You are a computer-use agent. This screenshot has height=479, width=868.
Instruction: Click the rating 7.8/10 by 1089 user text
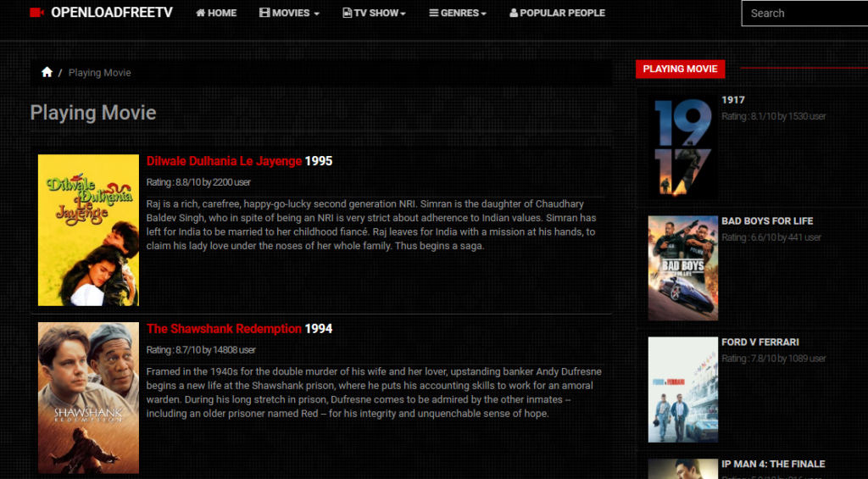774,359
